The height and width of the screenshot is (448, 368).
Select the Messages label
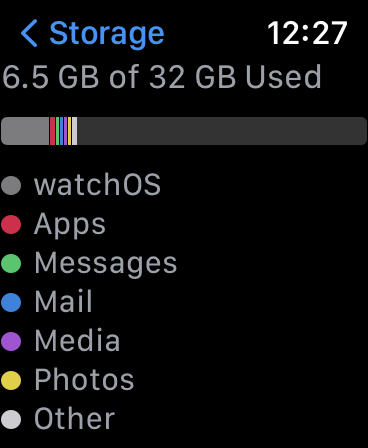(x=106, y=264)
